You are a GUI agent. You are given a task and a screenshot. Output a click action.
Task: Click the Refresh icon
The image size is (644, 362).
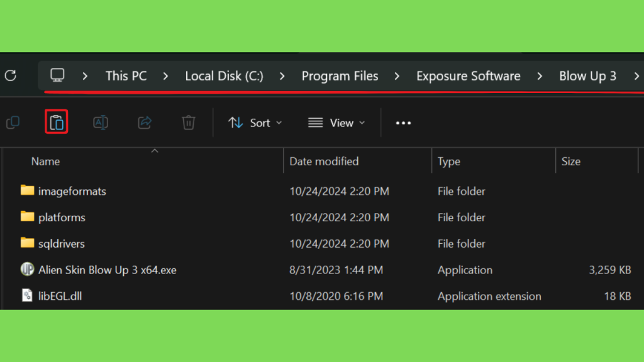click(11, 75)
